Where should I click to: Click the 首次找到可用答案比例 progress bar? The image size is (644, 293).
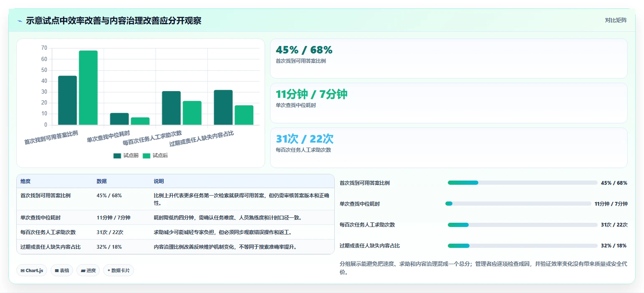tap(523, 183)
